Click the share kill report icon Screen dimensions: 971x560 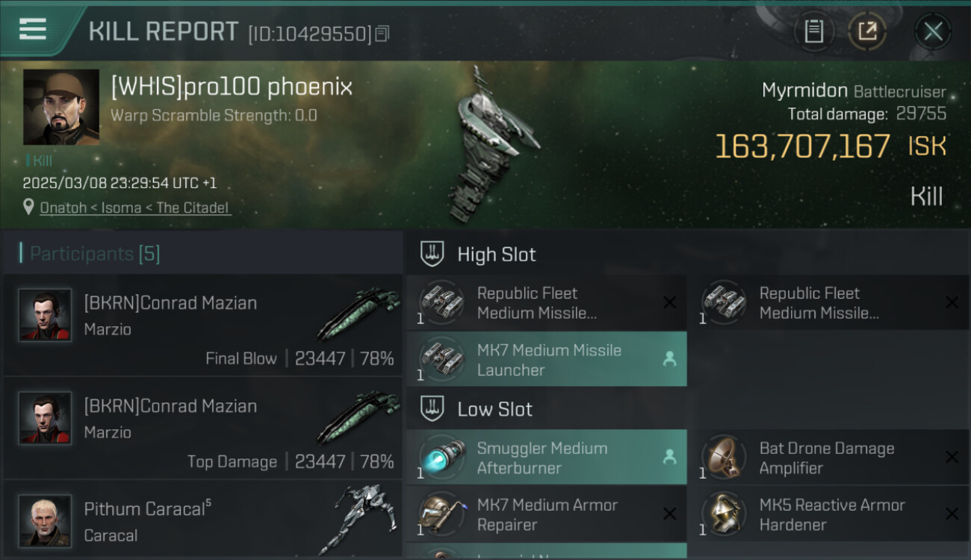tap(867, 31)
